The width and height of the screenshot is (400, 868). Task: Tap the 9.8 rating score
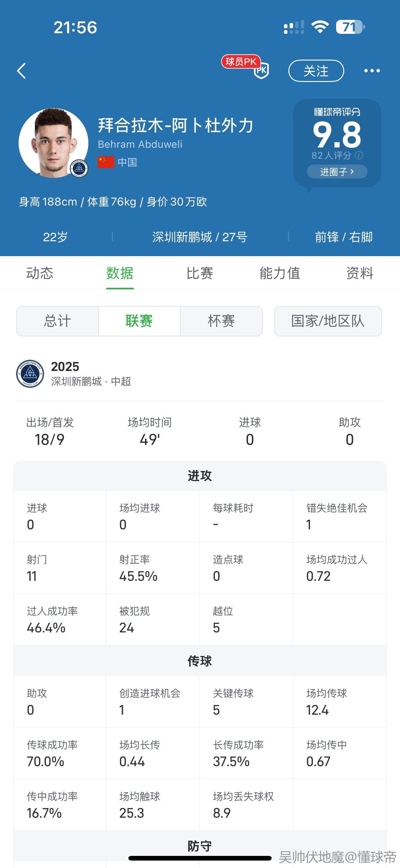[337, 135]
